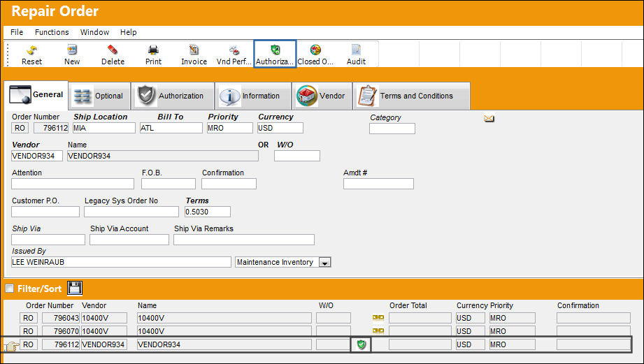Screen dimensions: 644x364
Task: Toggle the Filter/Sort checkbox
Action: pos(10,289)
